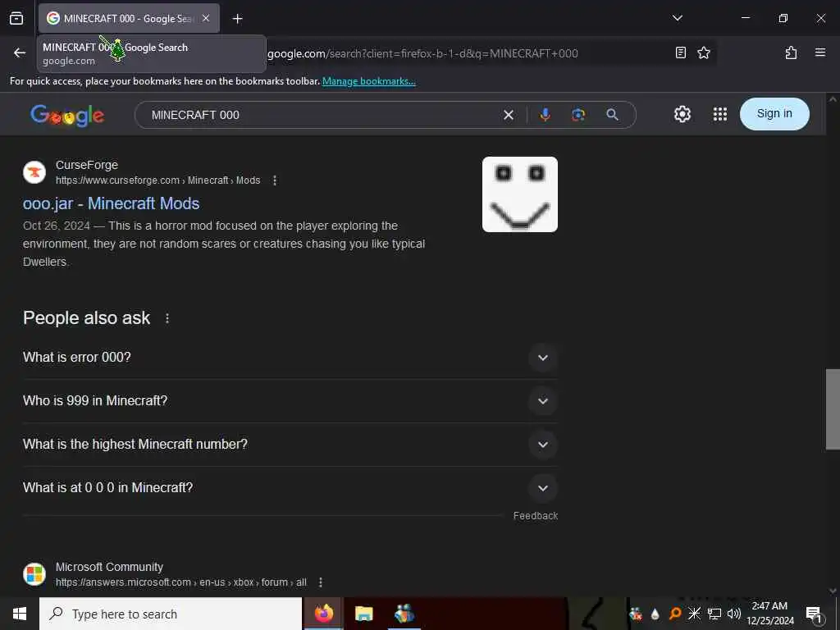This screenshot has height=630, width=840.
Task: Click the smiley face result thumbnail
Action: [x=519, y=194]
